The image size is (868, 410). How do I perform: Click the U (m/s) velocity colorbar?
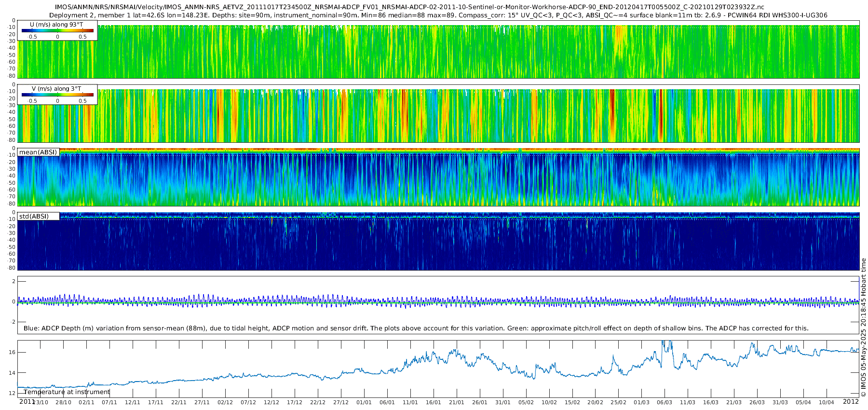(57, 31)
